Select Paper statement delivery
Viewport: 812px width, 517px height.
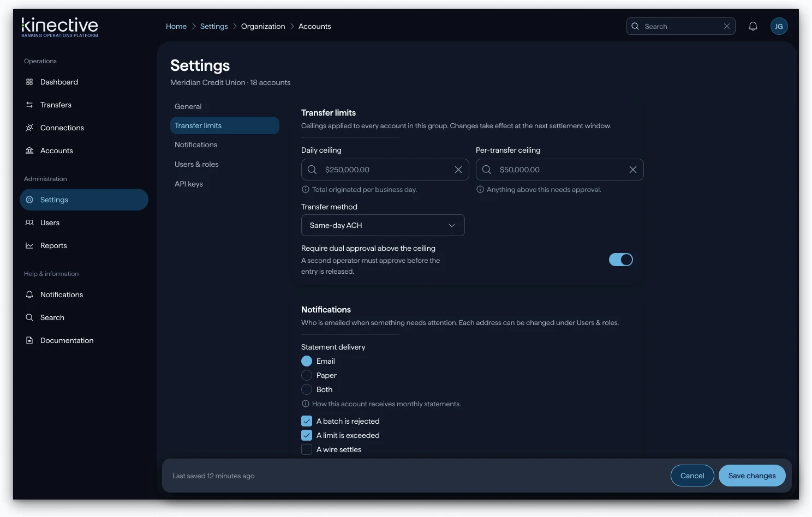pyautogui.click(x=307, y=375)
